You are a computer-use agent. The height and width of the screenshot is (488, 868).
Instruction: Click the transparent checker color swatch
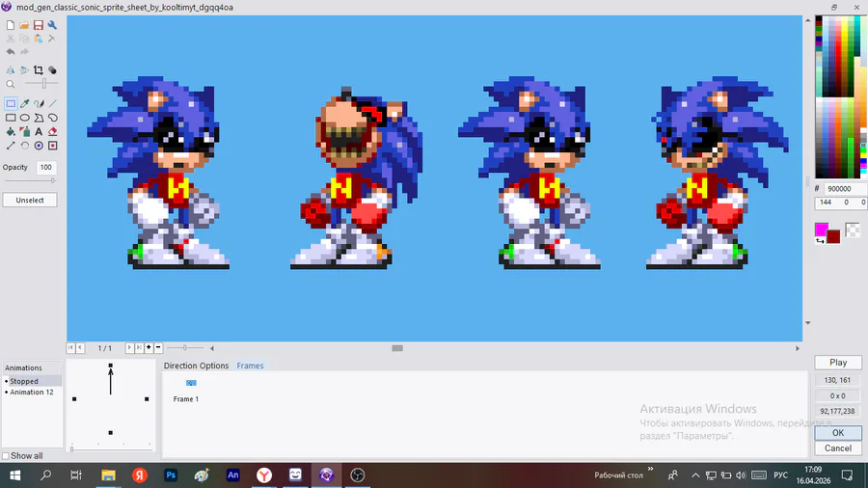[853, 230]
